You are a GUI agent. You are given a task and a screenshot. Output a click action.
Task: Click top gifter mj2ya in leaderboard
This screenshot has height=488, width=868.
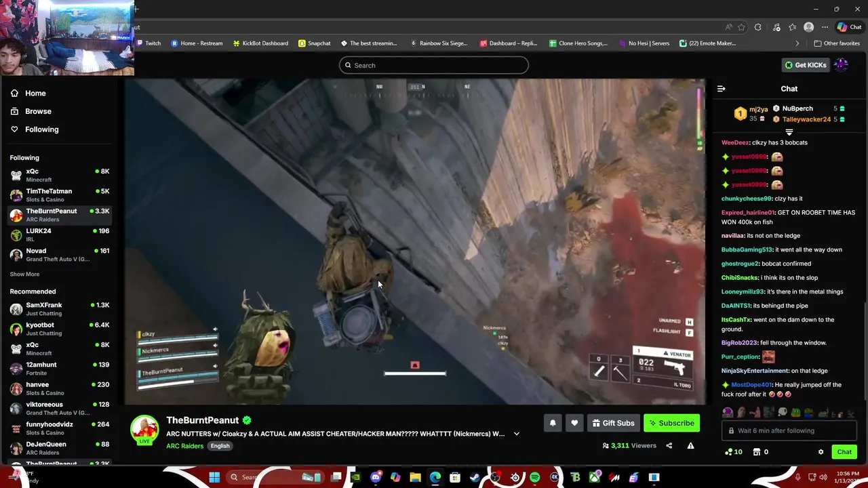coord(758,109)
